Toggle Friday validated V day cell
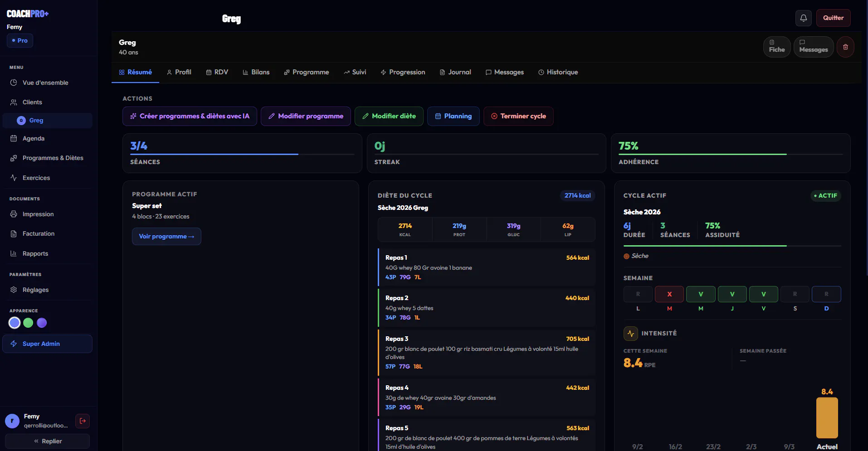 tap(763, 294)
